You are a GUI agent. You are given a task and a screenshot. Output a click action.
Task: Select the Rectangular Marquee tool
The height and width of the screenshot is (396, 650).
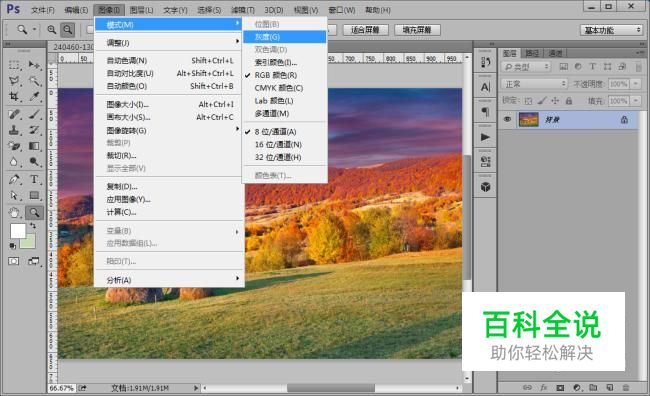[x=14, y=65]
